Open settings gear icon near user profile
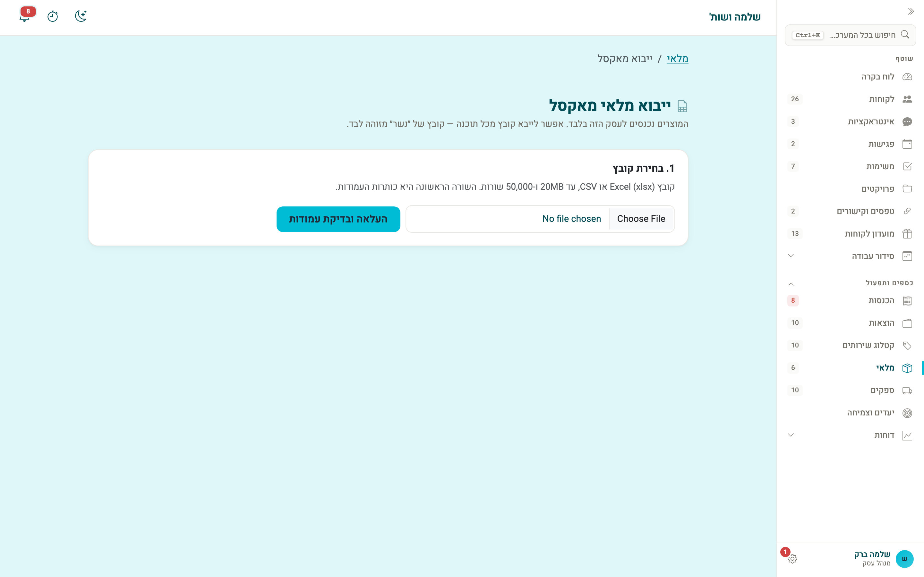The height and width of the screenshot is (577, 924). (792, 559)
